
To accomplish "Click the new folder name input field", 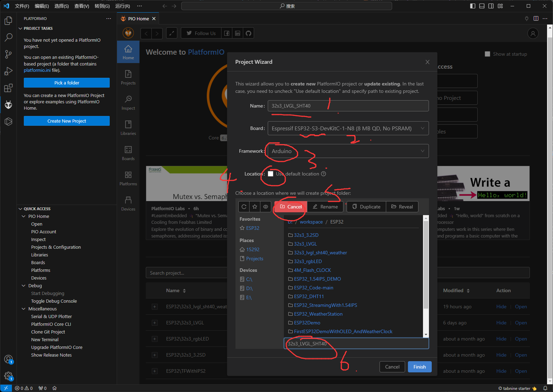I will tap(356, 344).
